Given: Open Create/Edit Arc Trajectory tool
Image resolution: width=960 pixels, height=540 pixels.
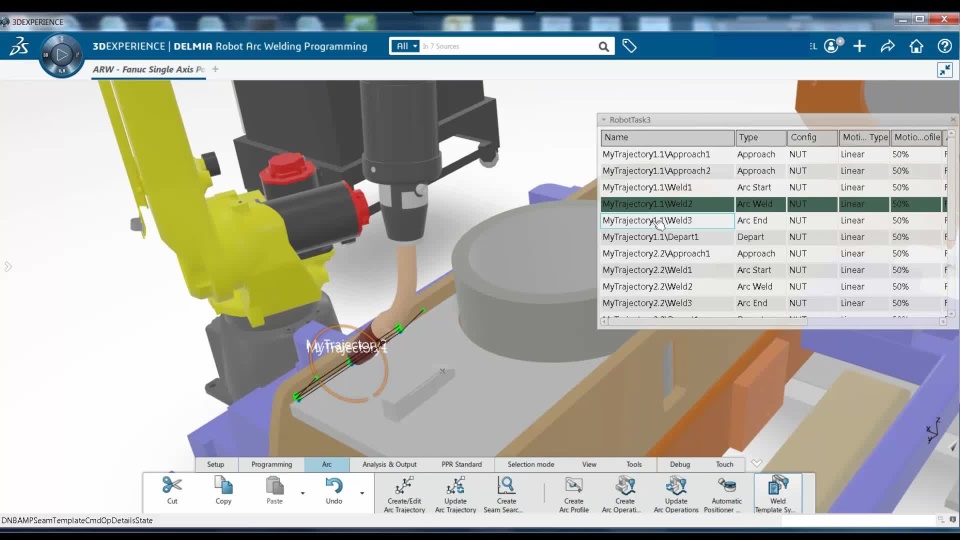Looking at the screenshot, I should 404,493.
